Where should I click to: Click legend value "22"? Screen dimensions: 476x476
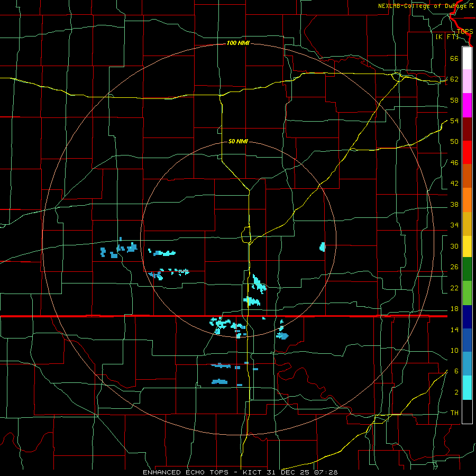(454, 288)
